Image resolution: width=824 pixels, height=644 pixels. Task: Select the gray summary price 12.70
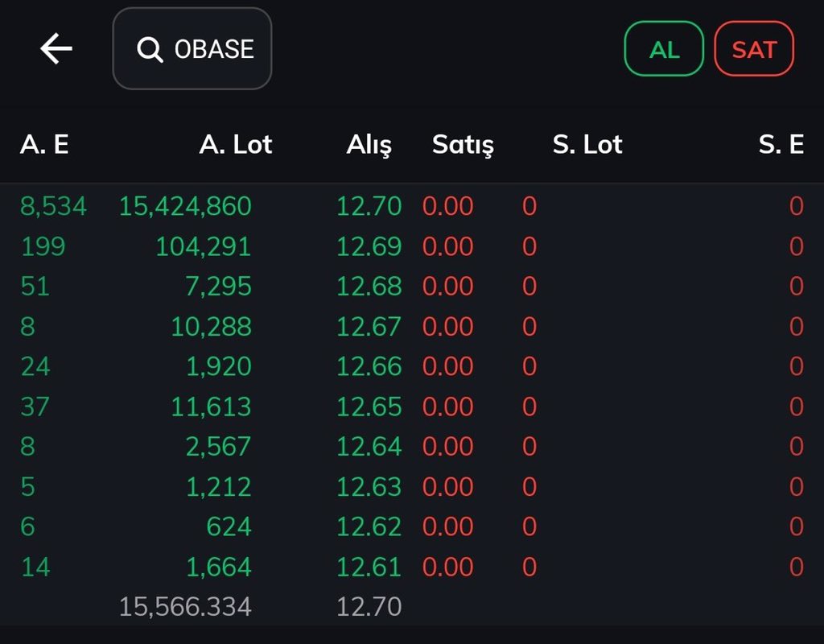[369, 607]
